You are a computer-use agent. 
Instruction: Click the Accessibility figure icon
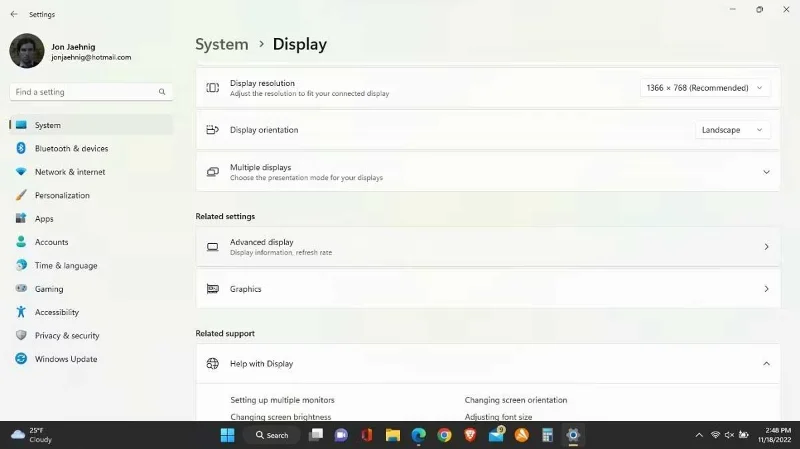pyautogui.click(x=21, y=312)
